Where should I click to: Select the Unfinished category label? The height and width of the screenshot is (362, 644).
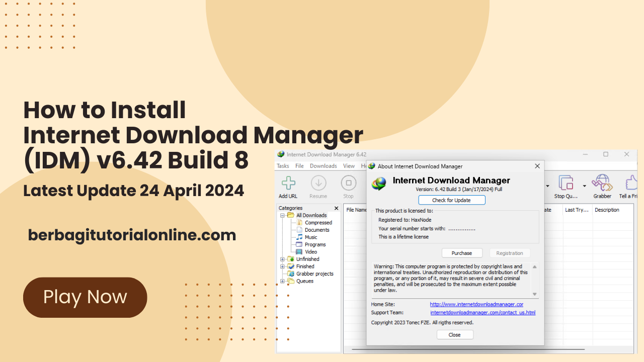pos(307,259)
